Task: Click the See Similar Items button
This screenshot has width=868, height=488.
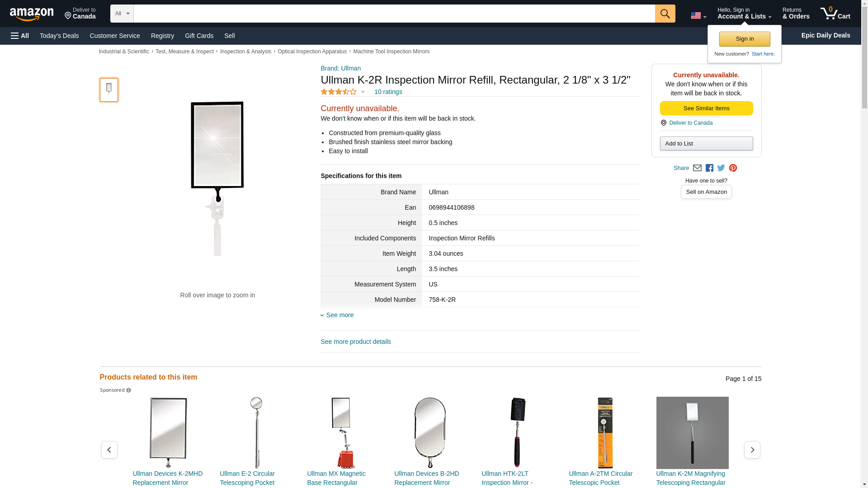Action: tap(706, 108)
